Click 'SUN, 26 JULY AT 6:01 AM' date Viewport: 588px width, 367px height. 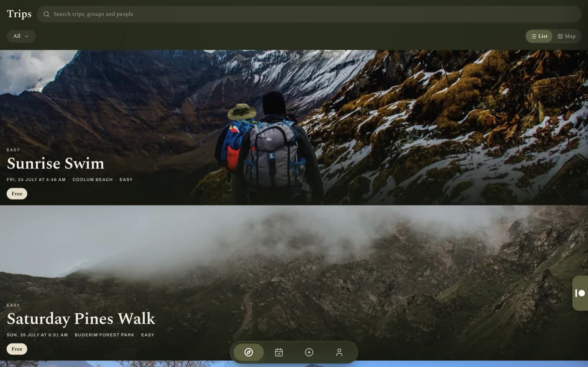tap(37, 335)
